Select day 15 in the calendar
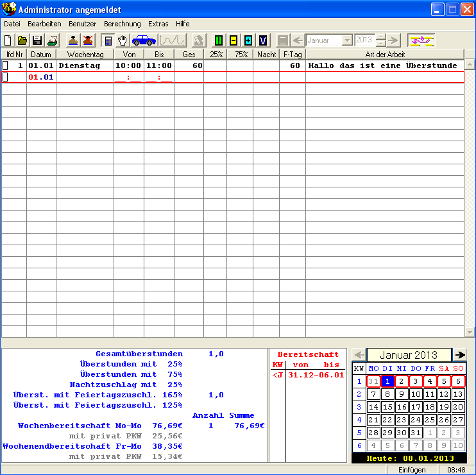Screen dimensions: 476x475 click(387, 407)
